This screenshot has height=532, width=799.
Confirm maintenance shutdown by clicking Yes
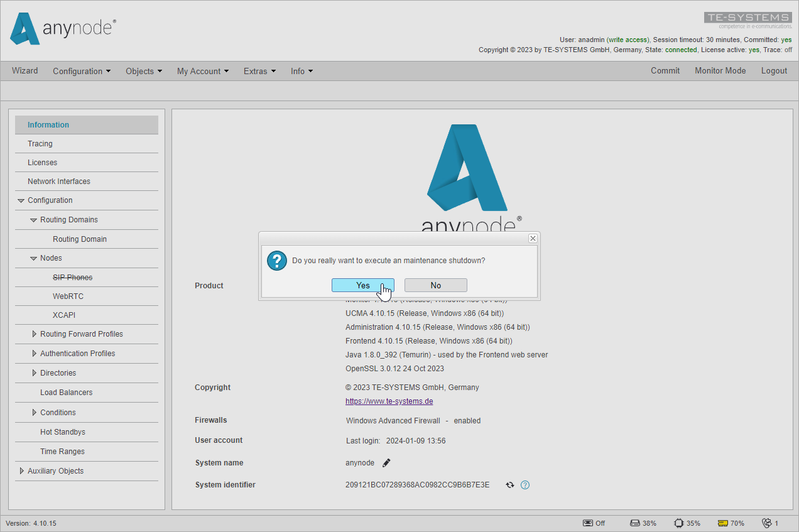362,285
